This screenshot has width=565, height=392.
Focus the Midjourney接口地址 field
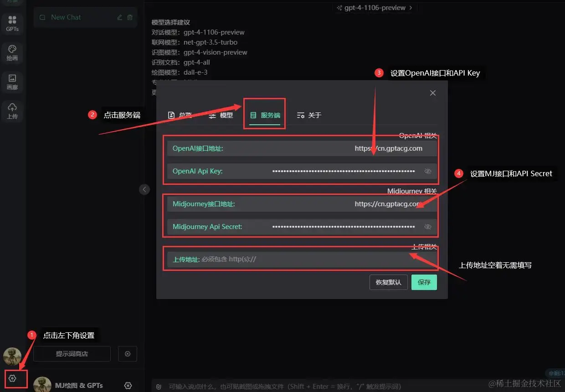click(x=302, y=204)
